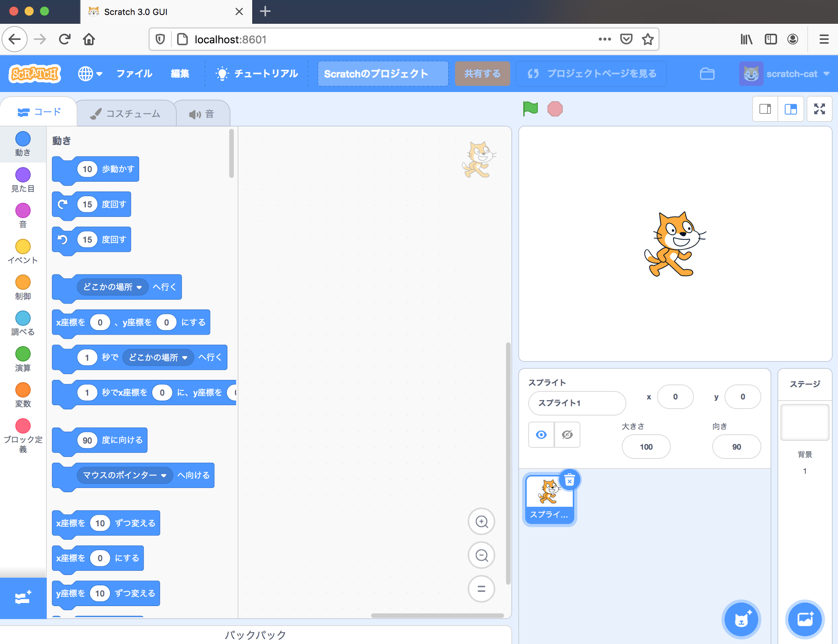Delete スプライト1 using the trash icon
This screenshot has height=644, width=838.
tap(570, 480)
